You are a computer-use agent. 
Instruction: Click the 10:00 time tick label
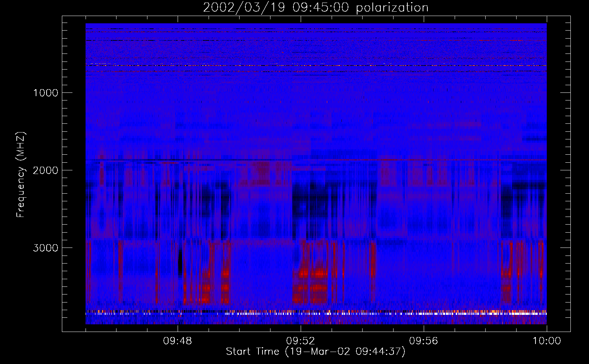tap(547, 341)
